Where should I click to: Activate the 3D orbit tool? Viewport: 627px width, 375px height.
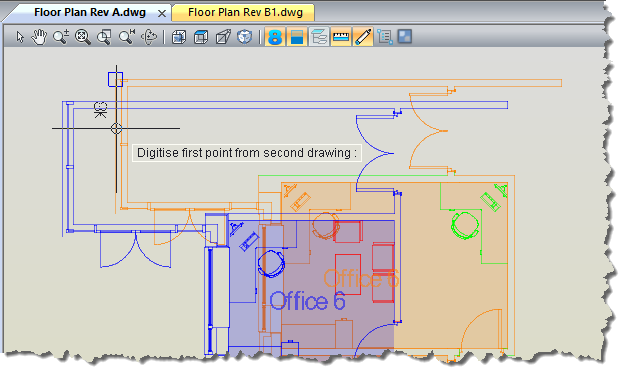(149, 37)
